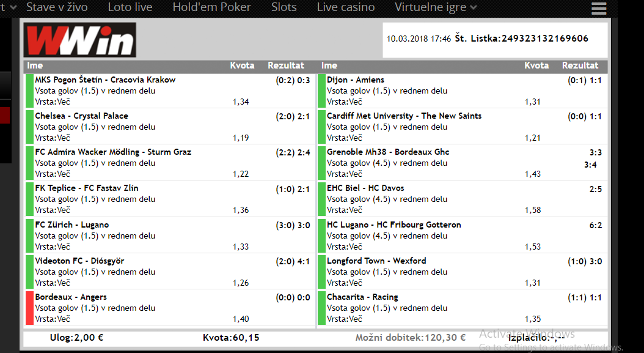Select Videoton FC - Diósgyör match
This screenshot has width=644, height=353.
79,261
